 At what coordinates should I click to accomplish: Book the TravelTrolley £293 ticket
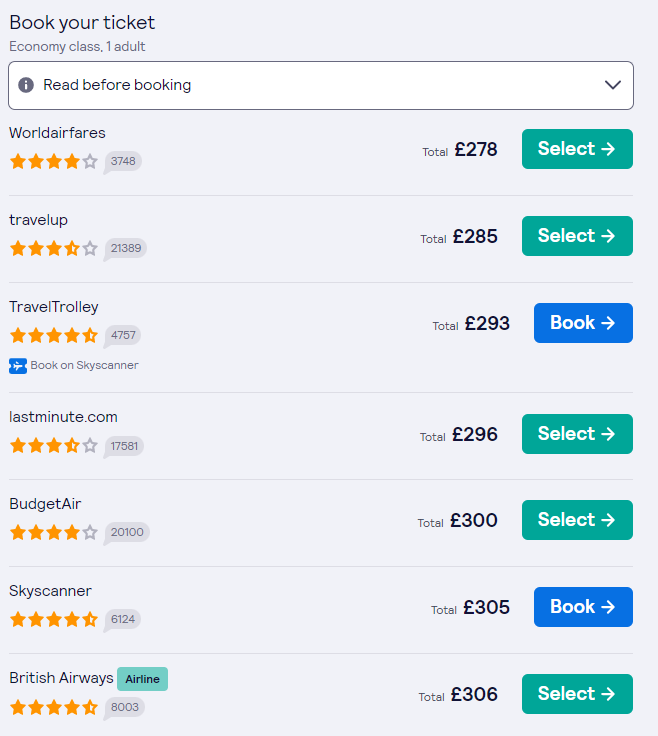pos(583,323)
